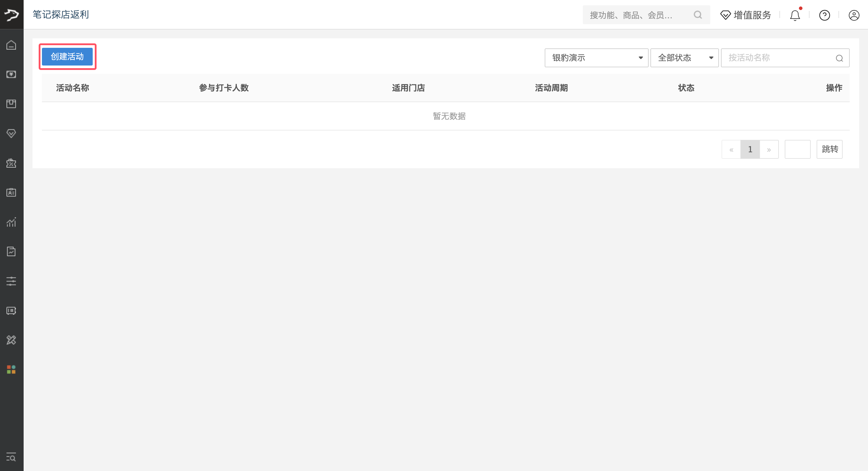Image resolution: width=868 pixels, height=471 pixels.
Task: Click the menu search icon at sidebar bottom
Action: (x=11, y=457)
